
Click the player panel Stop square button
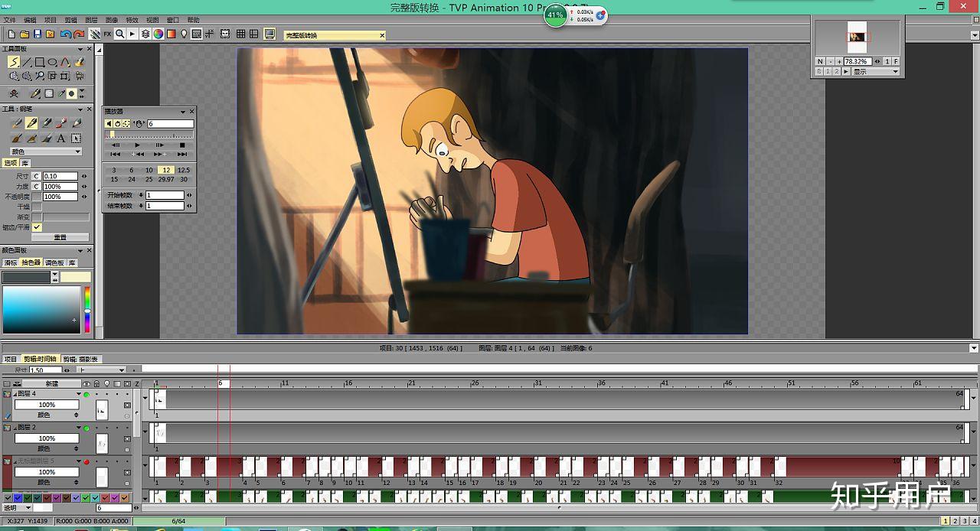pyautogui.click(x=182, y=145)
